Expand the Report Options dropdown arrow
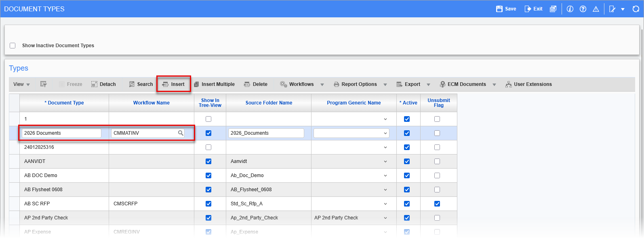 click(x=385, y=85)
